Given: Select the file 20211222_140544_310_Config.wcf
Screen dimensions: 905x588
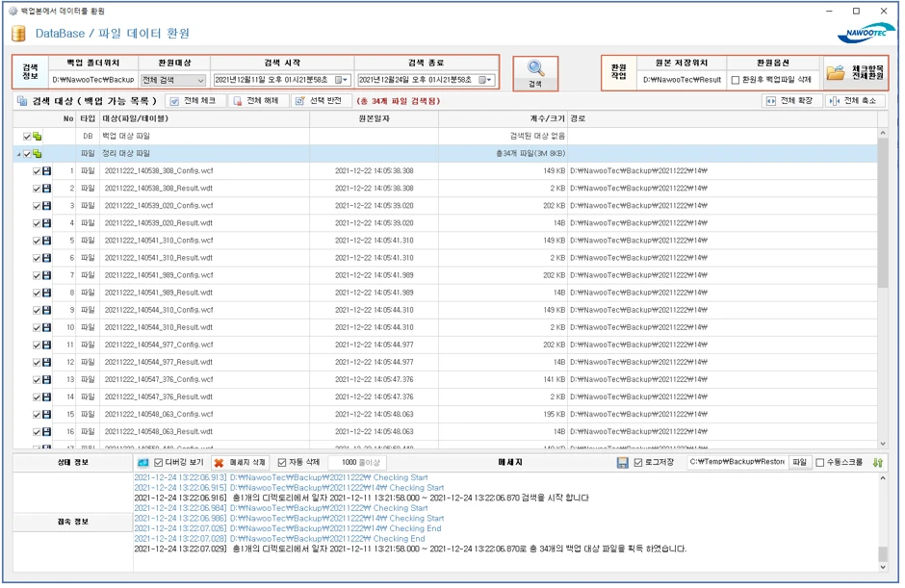Looking at the screenshot, I should pyautogui.click(x=159, y=310).
